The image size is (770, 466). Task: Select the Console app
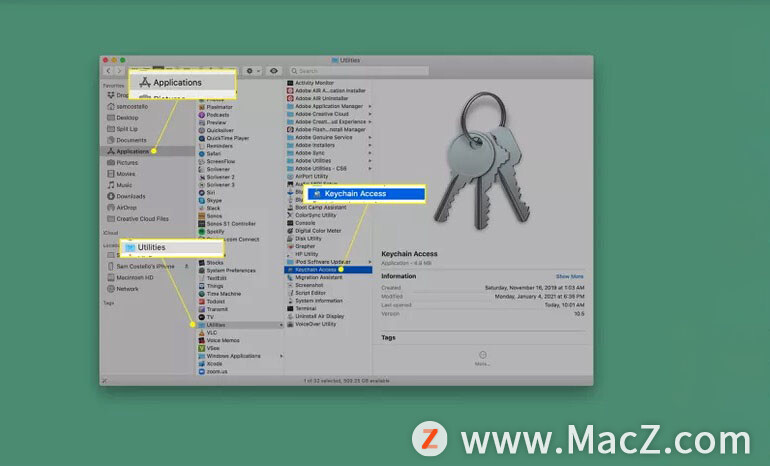coord(304,223)
